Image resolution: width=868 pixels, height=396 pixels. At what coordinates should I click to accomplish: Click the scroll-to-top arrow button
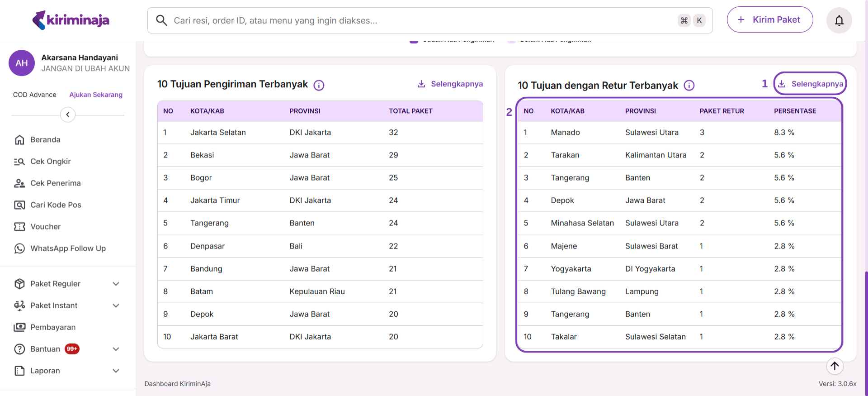click(x=835, y=366)
